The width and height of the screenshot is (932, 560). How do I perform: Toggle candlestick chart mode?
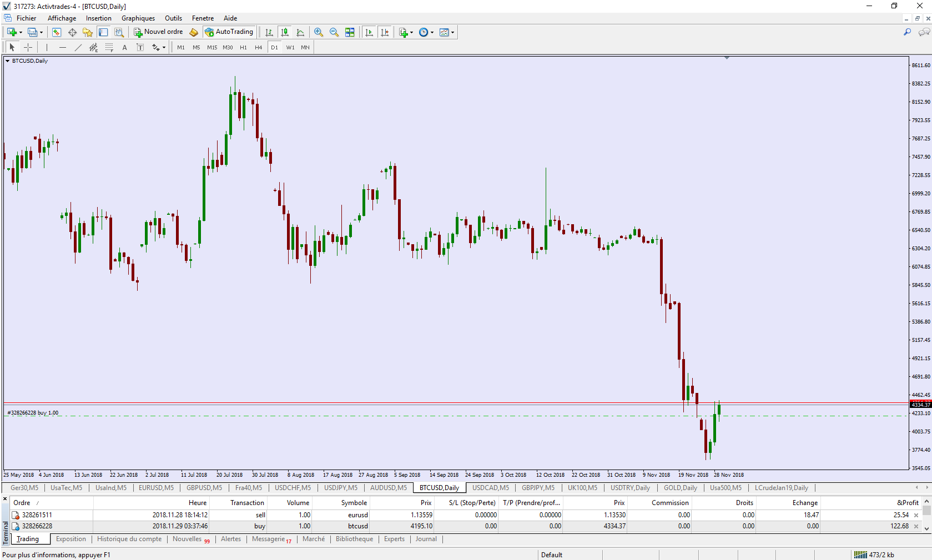click(x=285, y=32)
